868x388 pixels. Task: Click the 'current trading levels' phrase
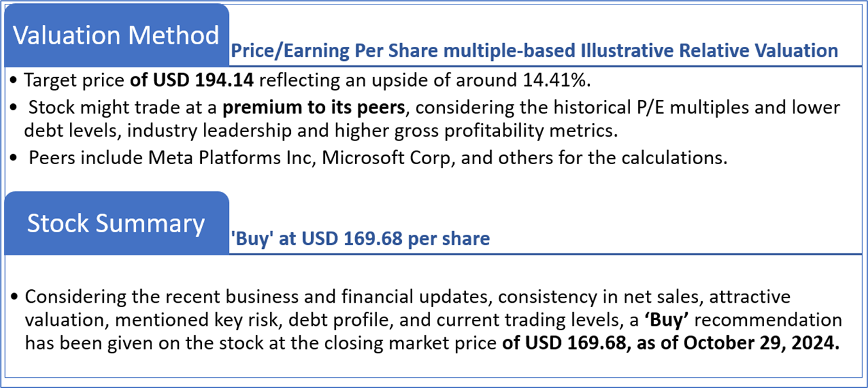point(491,319)
